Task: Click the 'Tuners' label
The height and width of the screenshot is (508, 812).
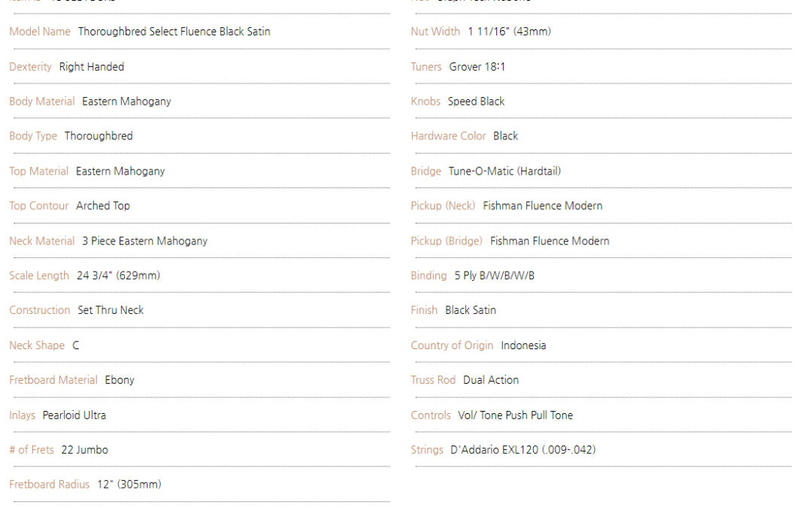Action: point(426,67)
